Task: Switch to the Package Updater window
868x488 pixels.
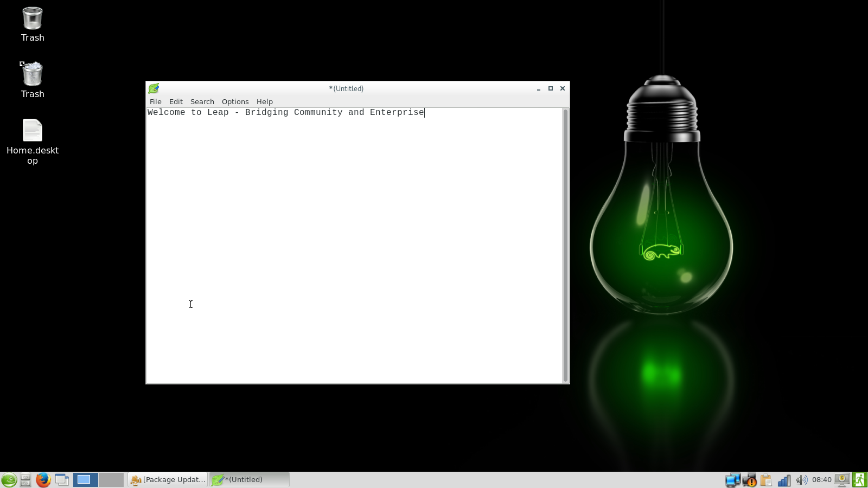Action: click(168, 480)
